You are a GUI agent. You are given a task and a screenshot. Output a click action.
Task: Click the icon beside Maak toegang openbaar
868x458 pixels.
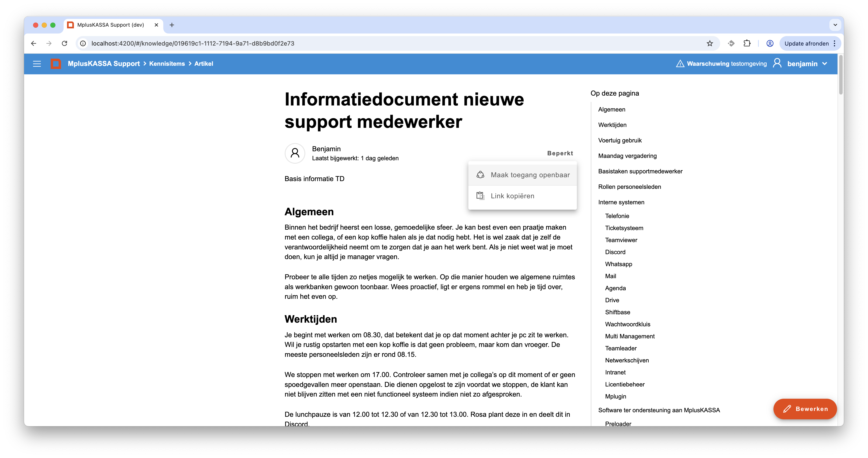click(x=480, y=175)
